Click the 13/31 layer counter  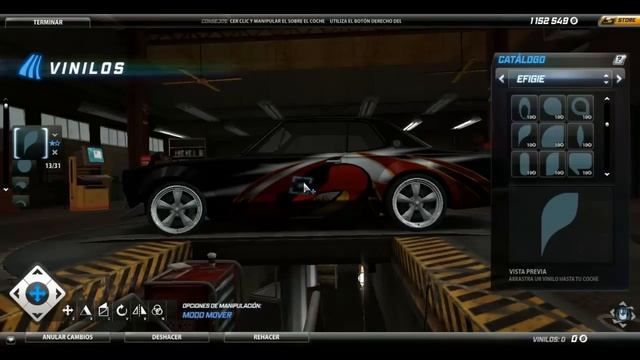(x=53, y=166)
